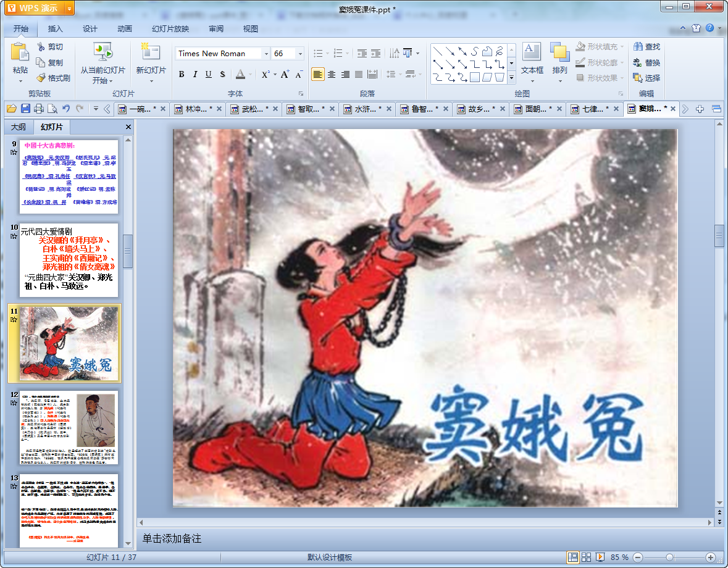Switch to the 大纲 (Outline) panel tab
The width and height of the screenshot is (728, 568).
pyautogui.click(x=19, y=127)
